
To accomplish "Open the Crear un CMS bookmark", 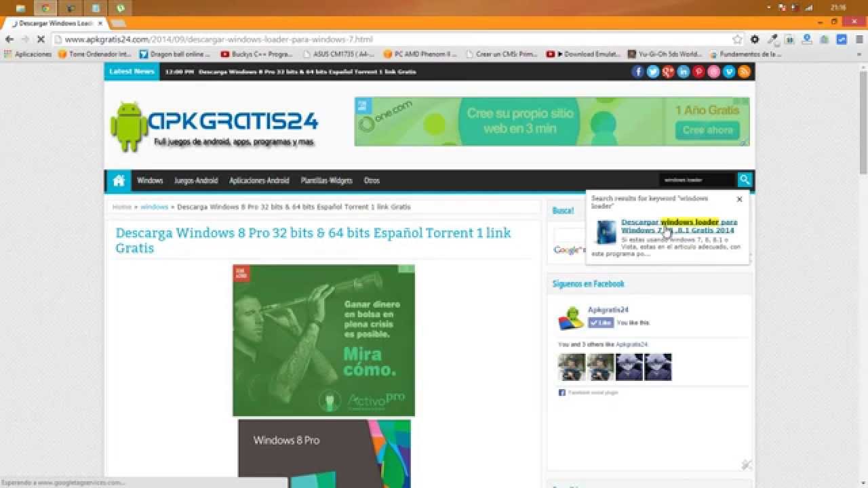I will pyautogui.click(x=502, y=54).
